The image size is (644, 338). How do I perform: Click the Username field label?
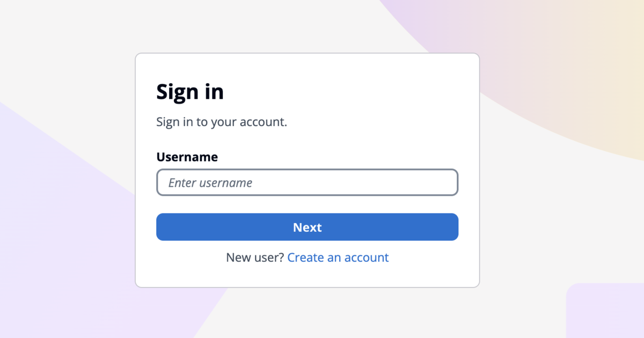click(187, 157)
